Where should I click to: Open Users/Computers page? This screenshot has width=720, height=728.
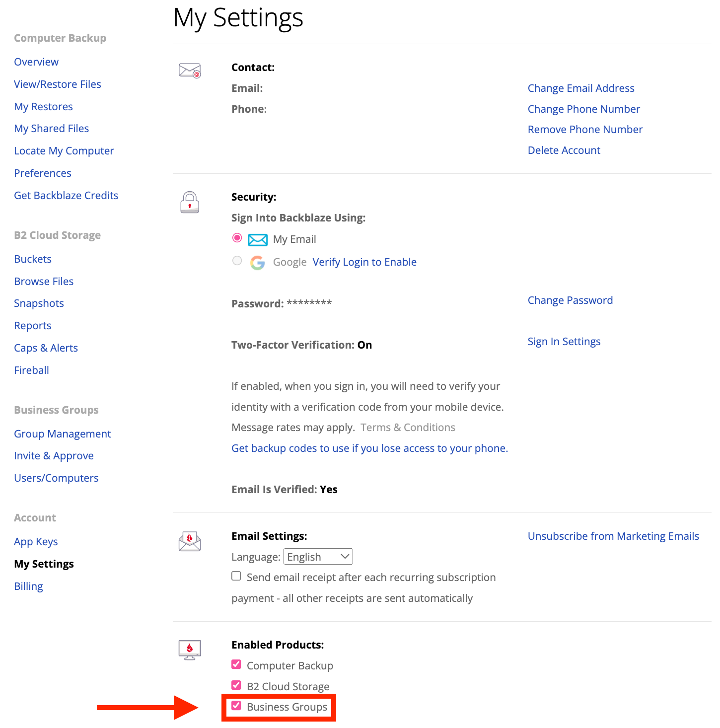tap(56, 478)
